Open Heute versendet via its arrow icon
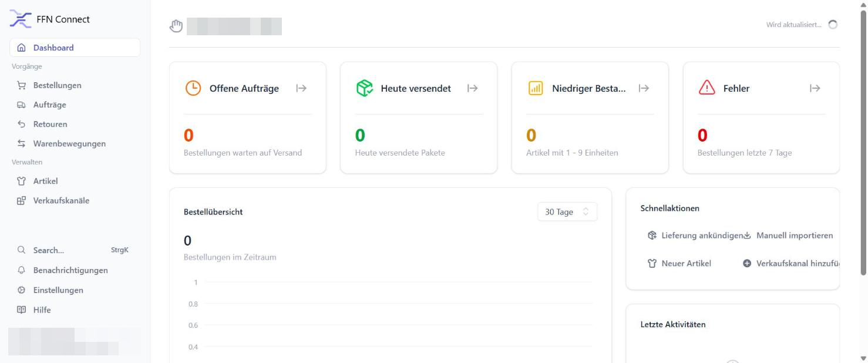The image size is (868, 363). point(472,88)
